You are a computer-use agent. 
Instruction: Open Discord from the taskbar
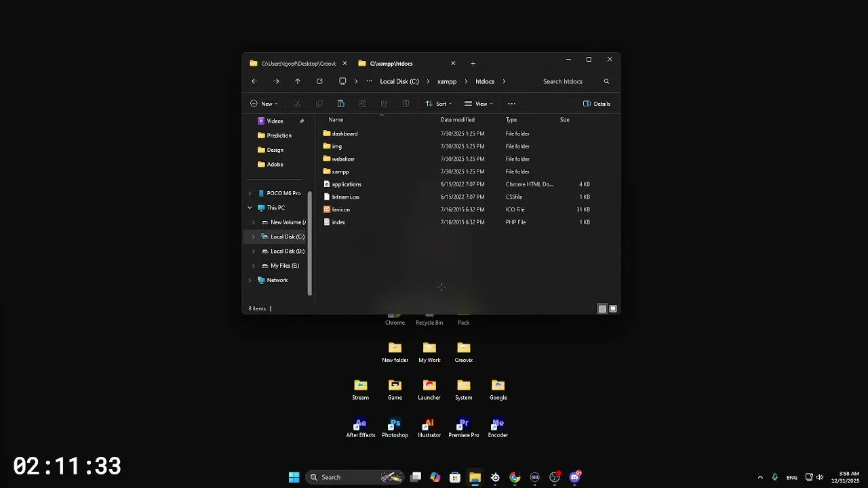point(575,477)
